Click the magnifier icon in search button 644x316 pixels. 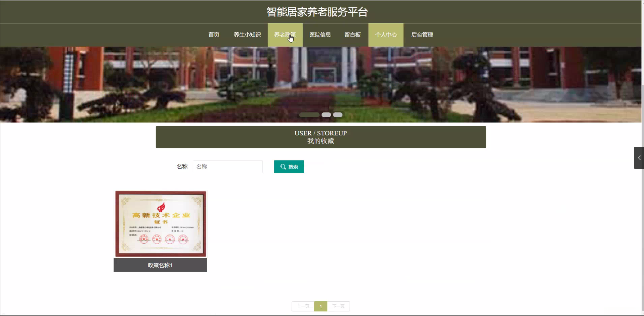pos(283,167)
